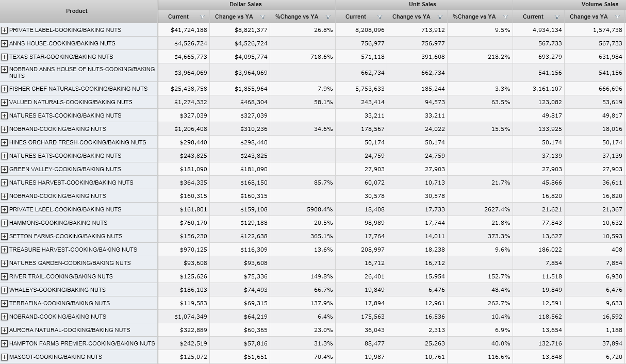The image size is (626, 364).
Task: Open filter for Dollar Sales %Change vs YA
Action: coord(328,17)
